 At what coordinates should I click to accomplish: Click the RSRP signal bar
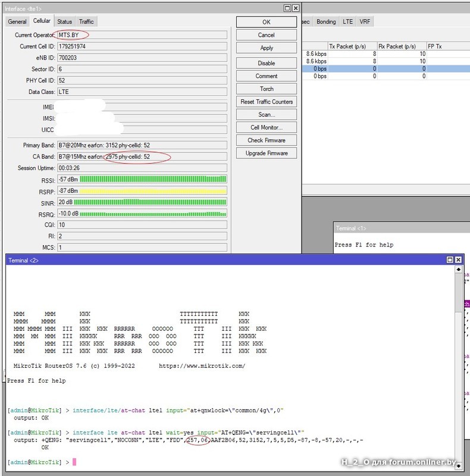tap(153, 191)
